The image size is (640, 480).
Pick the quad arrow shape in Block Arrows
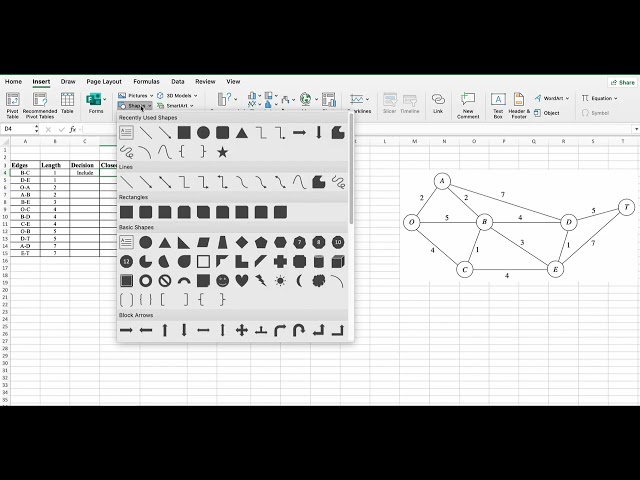(242, 330)
